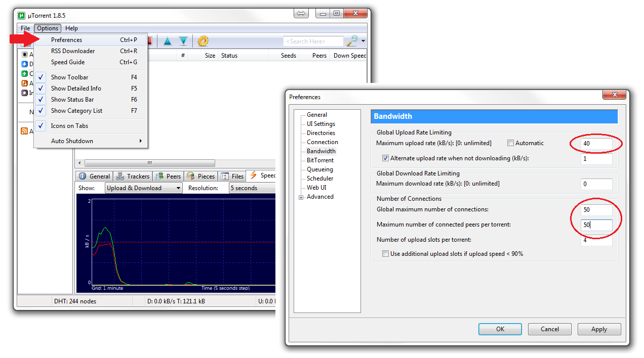Click the blue Move Up Queue arrow icon
Viewport: 644px width, 358px height.
click(167, 41)
